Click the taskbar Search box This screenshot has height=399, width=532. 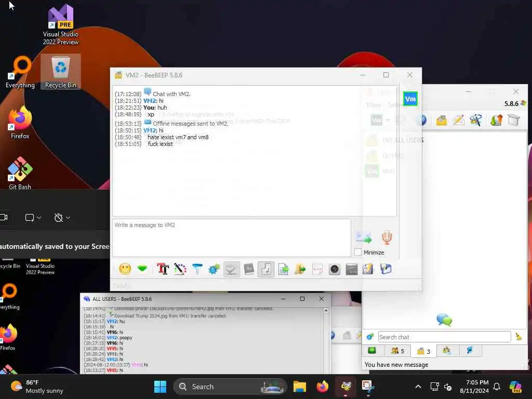(230, 387)
